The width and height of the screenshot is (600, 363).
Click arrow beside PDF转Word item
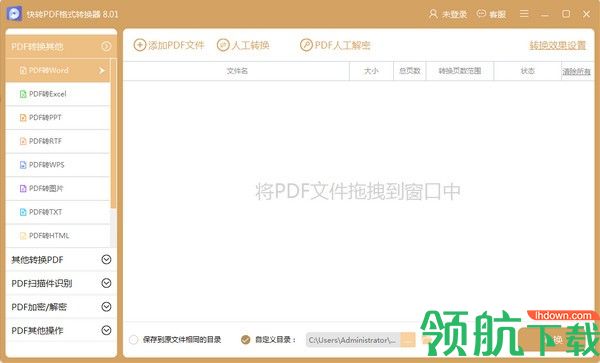(101, 71)
